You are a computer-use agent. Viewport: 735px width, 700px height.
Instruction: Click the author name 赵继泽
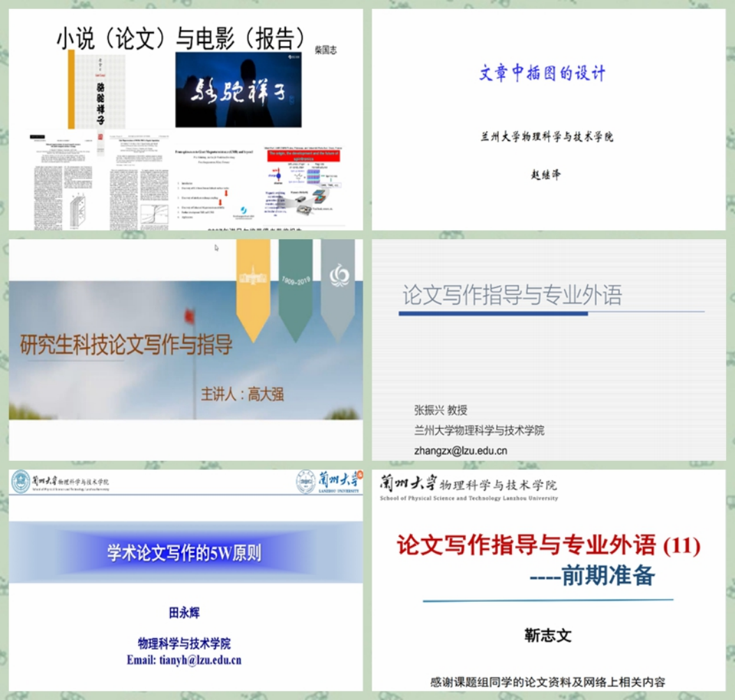545,175
